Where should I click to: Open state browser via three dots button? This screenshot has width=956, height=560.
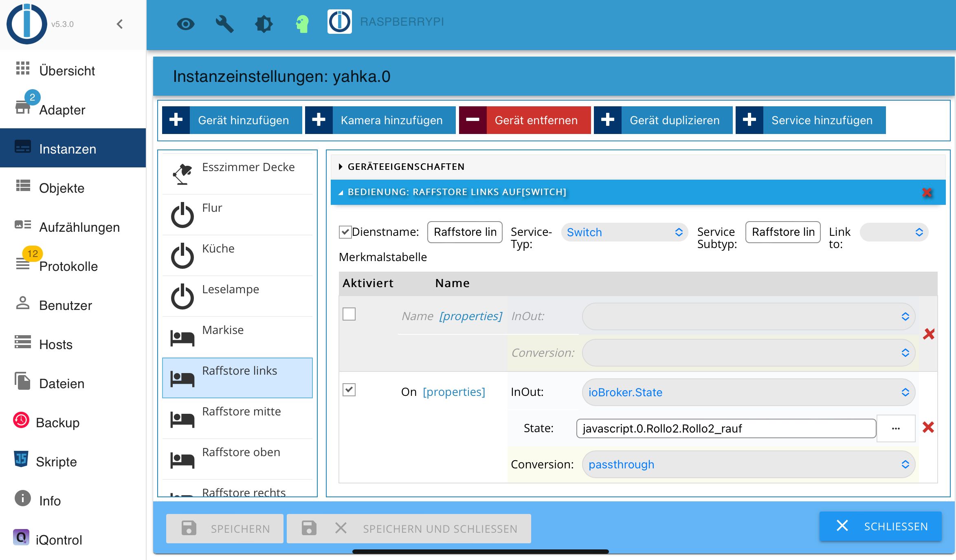(x=896, y=428)
